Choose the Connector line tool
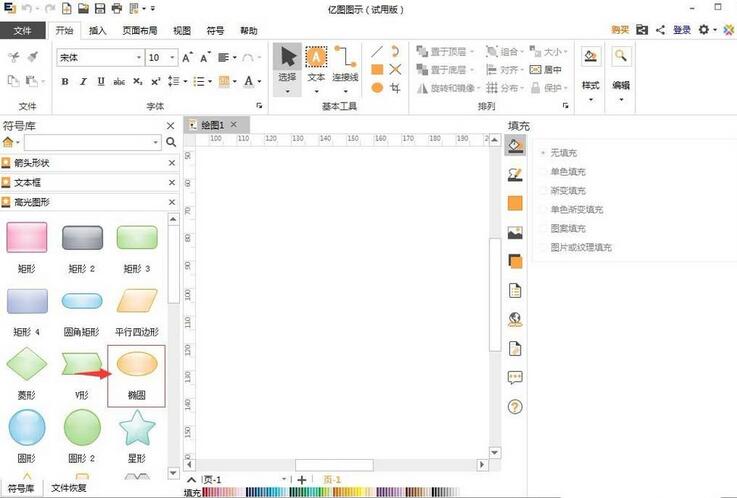Image resolution: width=737 pixels, height=498 pixels. pyautogui.click(x=345, y=63)
